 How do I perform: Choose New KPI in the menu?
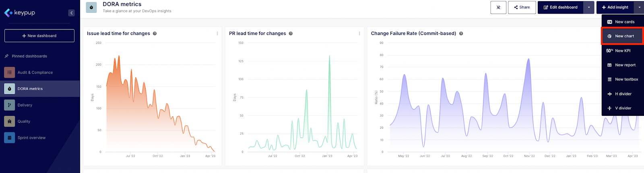coord(622,51)
